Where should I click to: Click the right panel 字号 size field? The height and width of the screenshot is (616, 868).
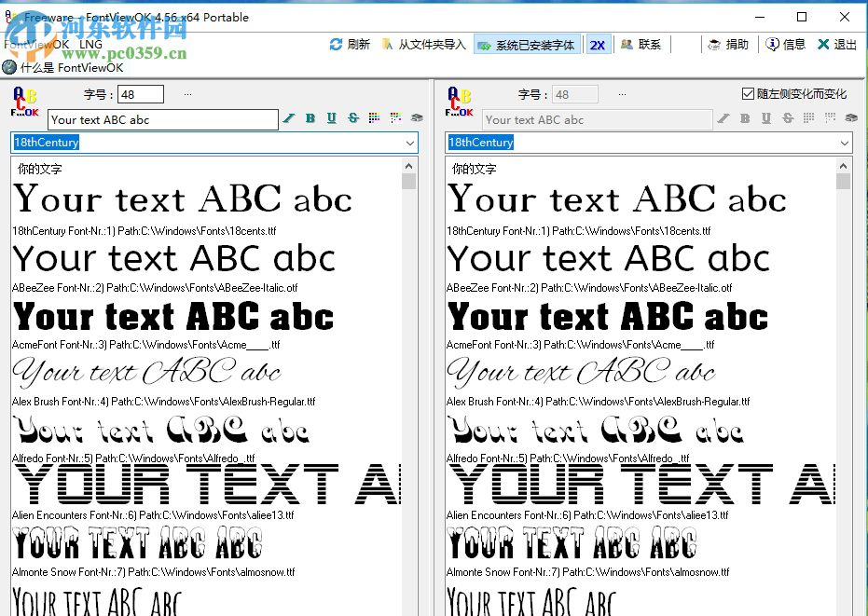click(x=575, y=94)
